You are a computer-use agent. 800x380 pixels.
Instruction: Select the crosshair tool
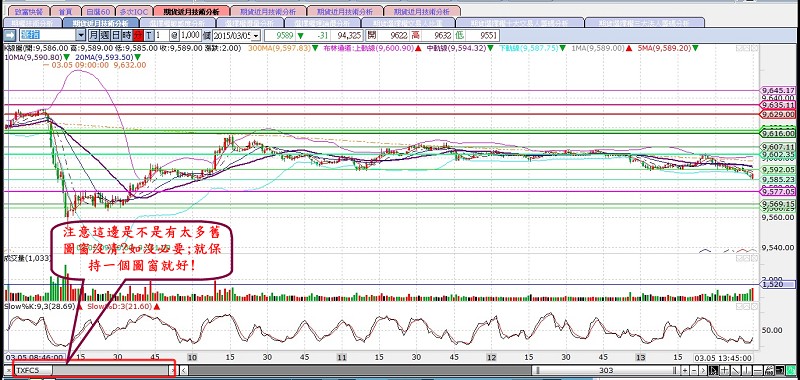click(x=724, y=370)
